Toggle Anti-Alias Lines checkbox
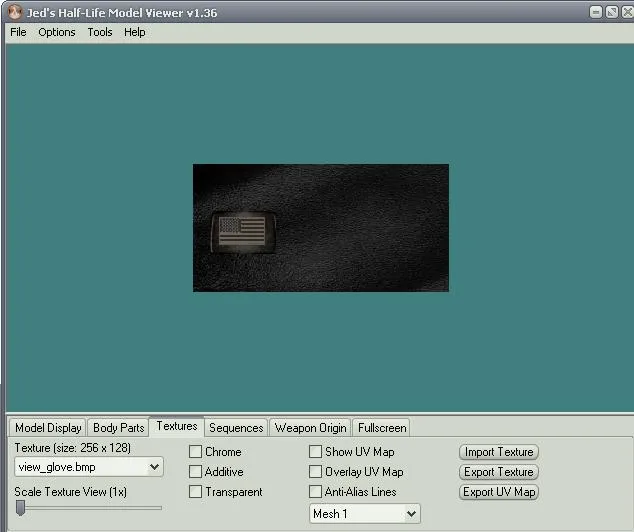The width and height of the screenshot is (634, 532). 316,492
